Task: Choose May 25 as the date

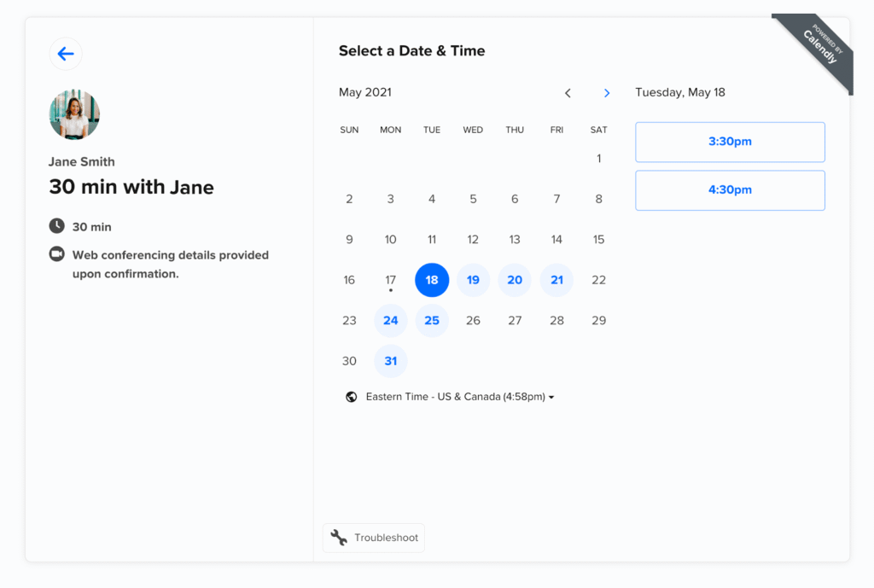Action: [432, 321]
